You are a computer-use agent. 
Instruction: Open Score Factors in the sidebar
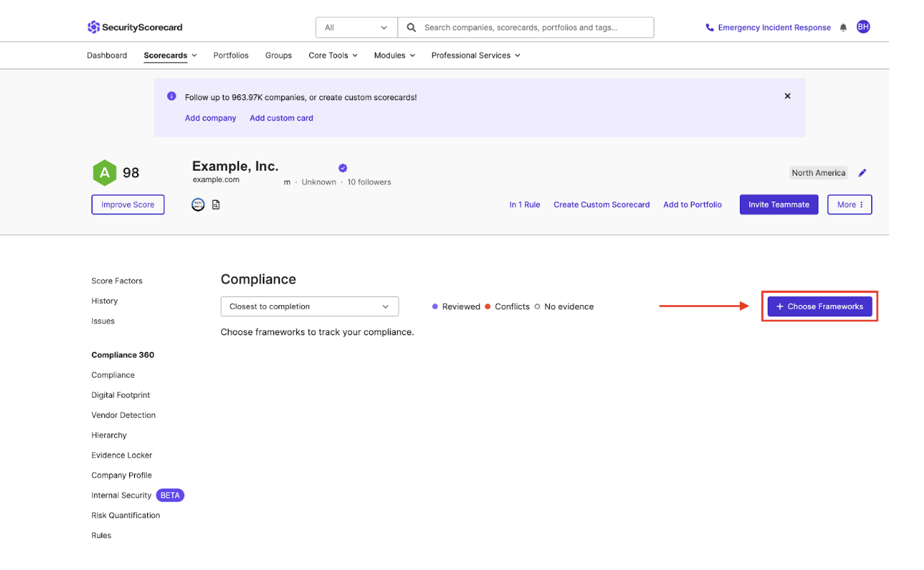tap(117, 281)
